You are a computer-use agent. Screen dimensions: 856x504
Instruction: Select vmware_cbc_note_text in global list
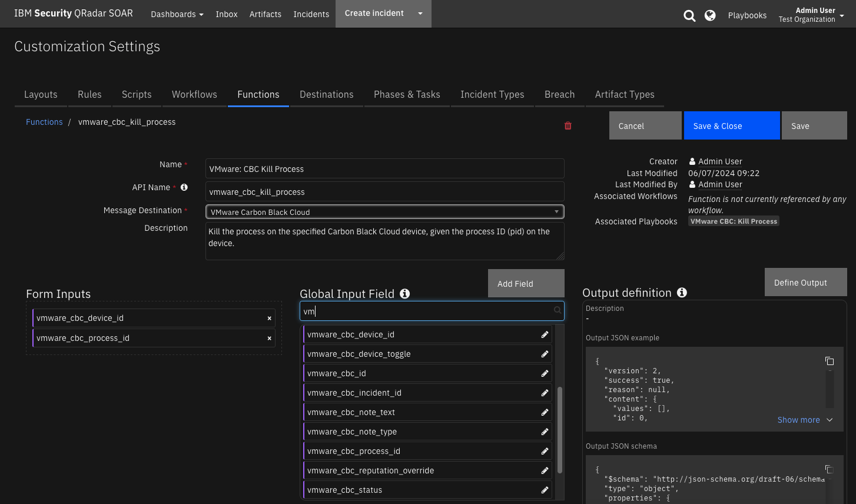click(427, 412)
